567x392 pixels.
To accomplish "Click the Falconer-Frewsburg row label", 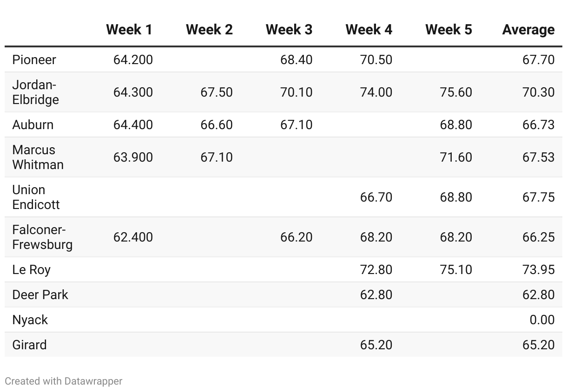I will (x=42, y=237).
